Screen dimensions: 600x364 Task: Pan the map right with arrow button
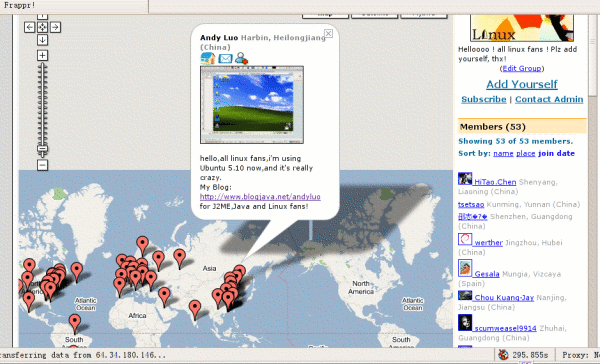click(x=55, y=27)
